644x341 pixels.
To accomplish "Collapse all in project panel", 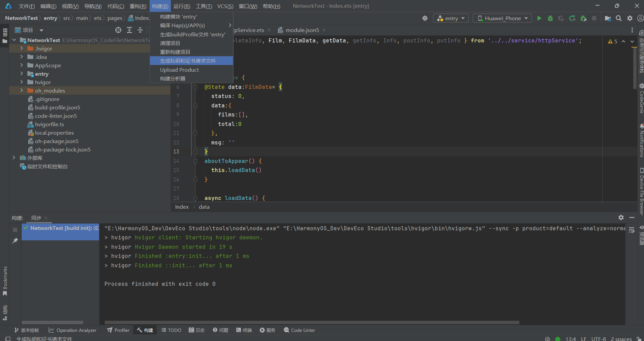I will tap(140, 30).
